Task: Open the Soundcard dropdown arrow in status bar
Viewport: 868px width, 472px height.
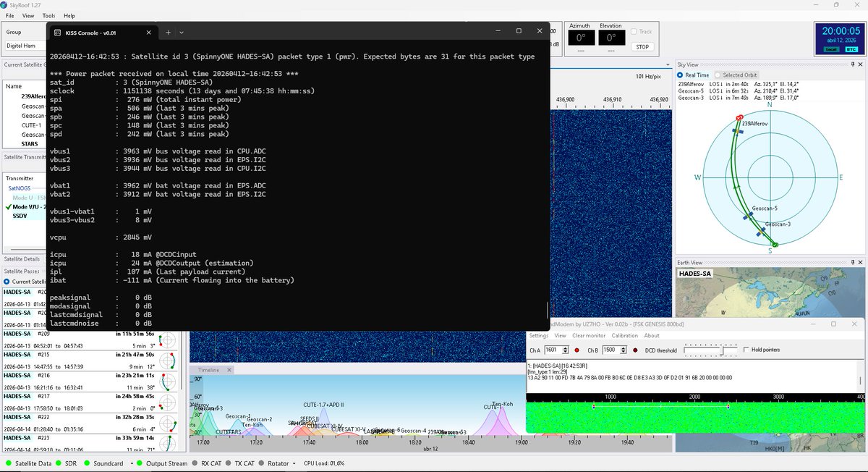Action: [x=130, y=463]
